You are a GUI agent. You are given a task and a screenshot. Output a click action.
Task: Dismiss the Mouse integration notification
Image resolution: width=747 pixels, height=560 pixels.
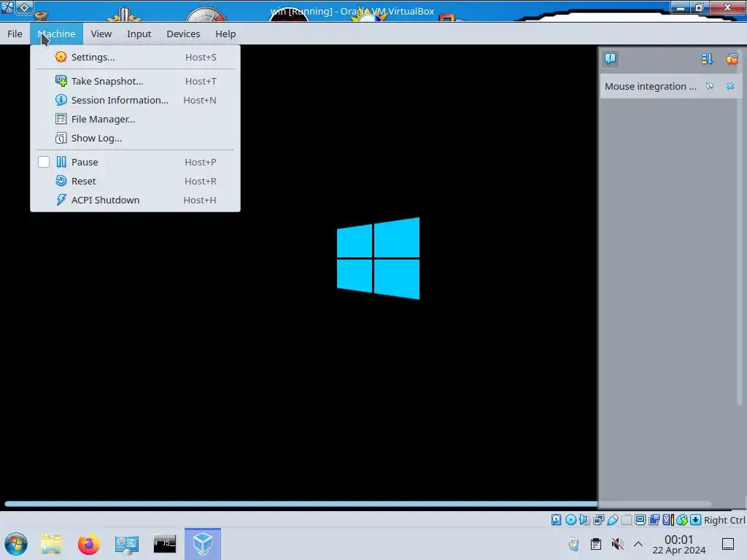[x=730, y=86]
